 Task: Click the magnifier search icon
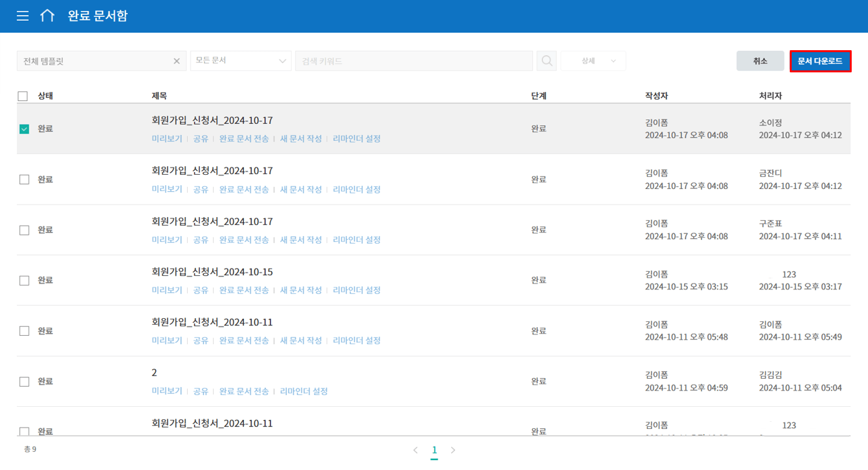547,61
